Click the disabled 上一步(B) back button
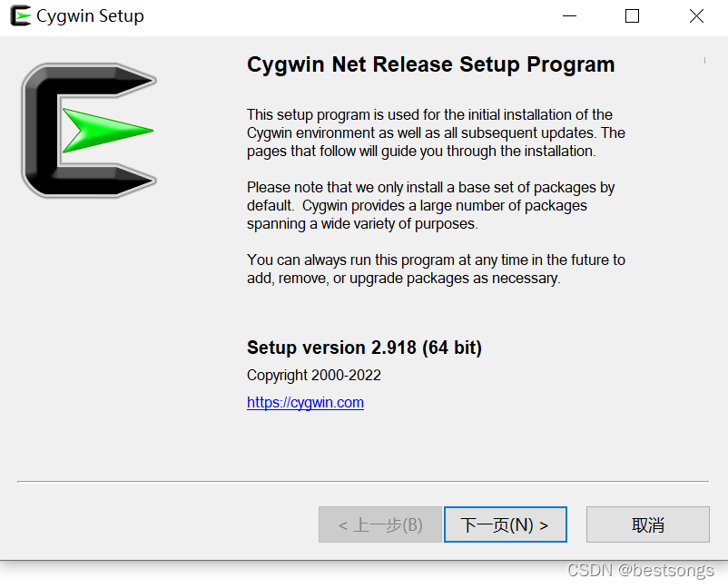The height and width of the screenshot is (588, 728). click(x=379, y=524)
